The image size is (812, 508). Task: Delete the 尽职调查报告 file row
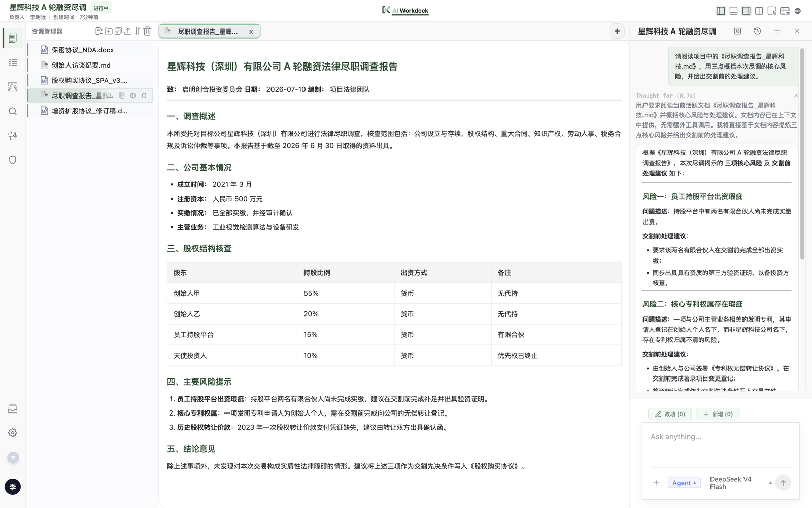[x=144, y=96]
